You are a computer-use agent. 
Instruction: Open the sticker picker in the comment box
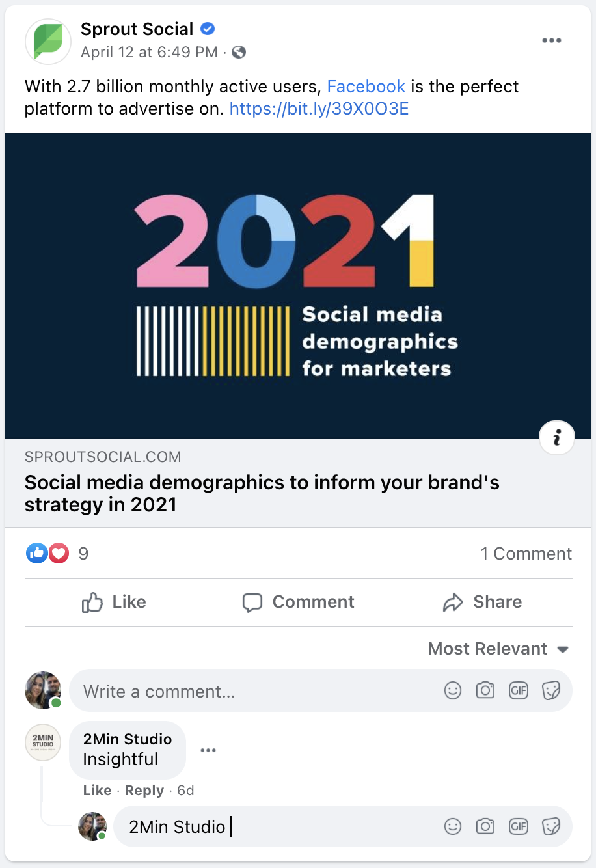(552, 690)
